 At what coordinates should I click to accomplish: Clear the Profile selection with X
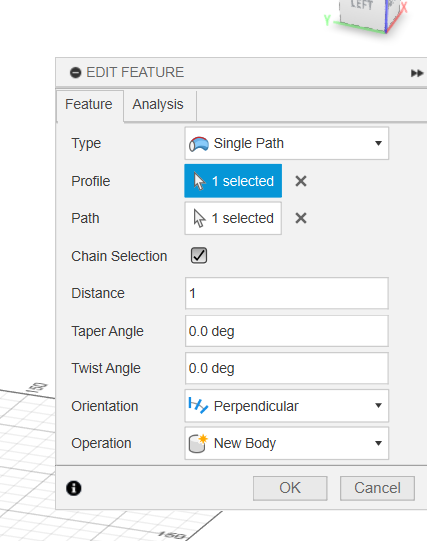tap(301, 181)
